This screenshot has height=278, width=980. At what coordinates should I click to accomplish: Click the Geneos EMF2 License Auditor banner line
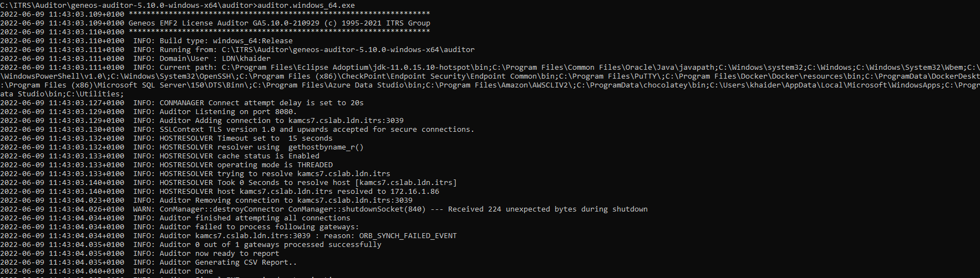tap(279, 23)
